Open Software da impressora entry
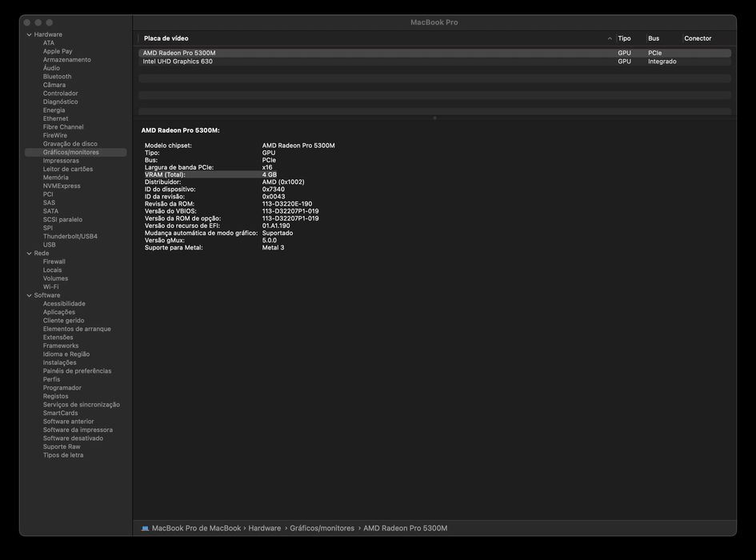Image resolution: width=756 pixels, height=560 pixels. (x=78, y=430)
